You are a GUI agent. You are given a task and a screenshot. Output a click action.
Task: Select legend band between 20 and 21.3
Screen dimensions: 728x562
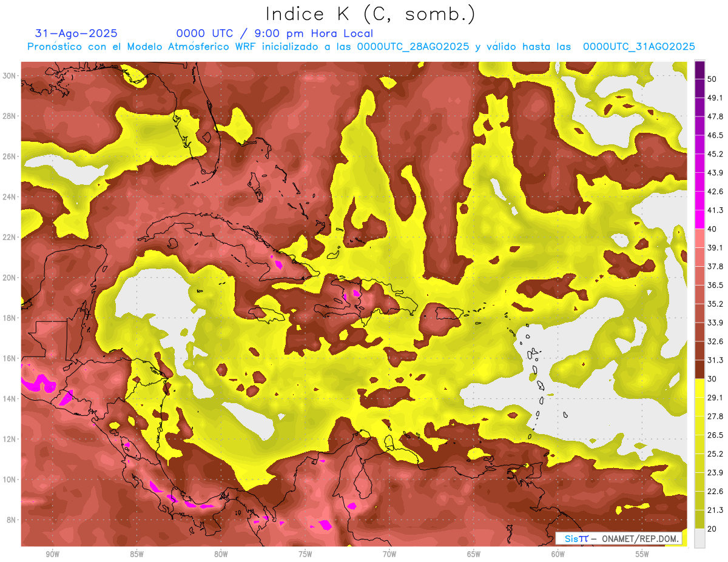[700, 519]
